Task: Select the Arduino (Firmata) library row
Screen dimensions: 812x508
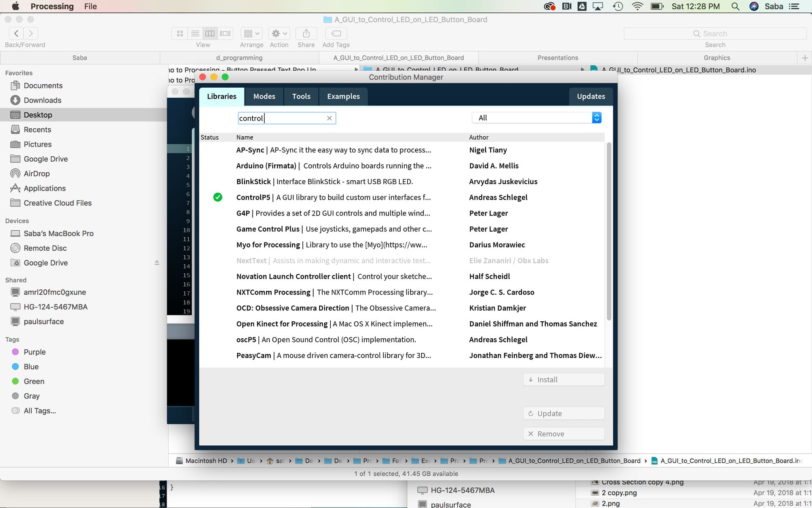Action: [402, 166]
